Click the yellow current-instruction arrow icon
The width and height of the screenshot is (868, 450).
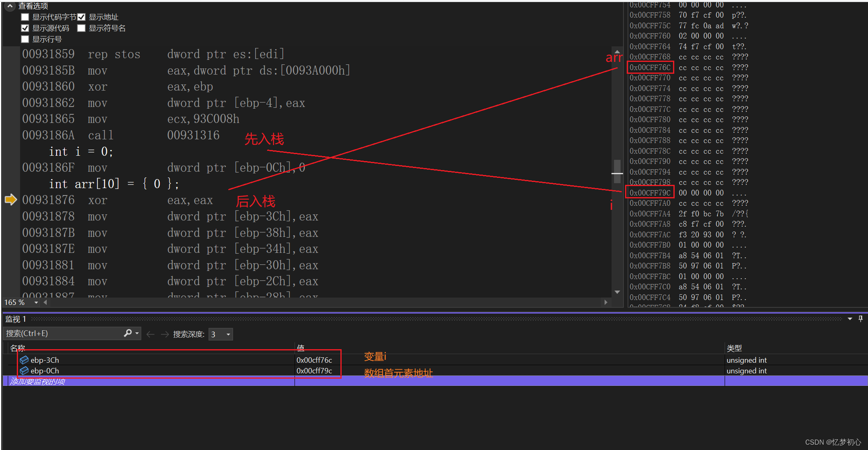11,200
